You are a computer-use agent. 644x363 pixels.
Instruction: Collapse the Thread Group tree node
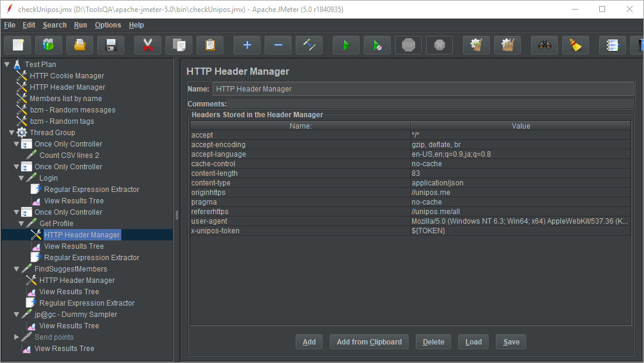[12, 133]
